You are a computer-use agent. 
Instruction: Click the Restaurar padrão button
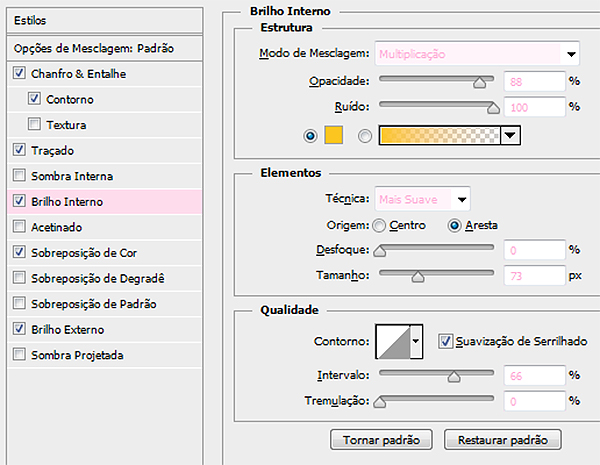pos(502,440)
